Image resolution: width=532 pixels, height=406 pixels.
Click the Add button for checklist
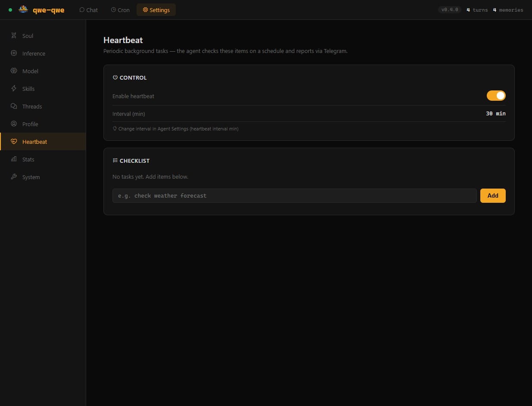493,195
